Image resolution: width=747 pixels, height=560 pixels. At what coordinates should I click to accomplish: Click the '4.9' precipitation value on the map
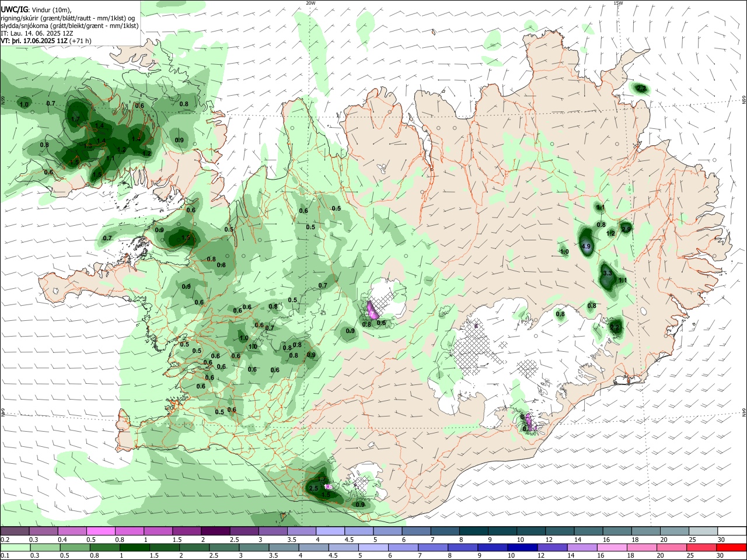[587, 247]
